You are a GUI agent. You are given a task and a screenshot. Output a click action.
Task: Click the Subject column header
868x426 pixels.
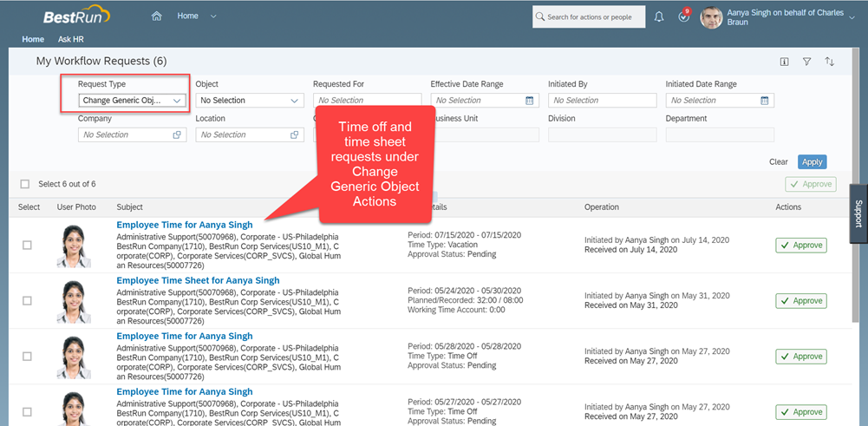129,206
